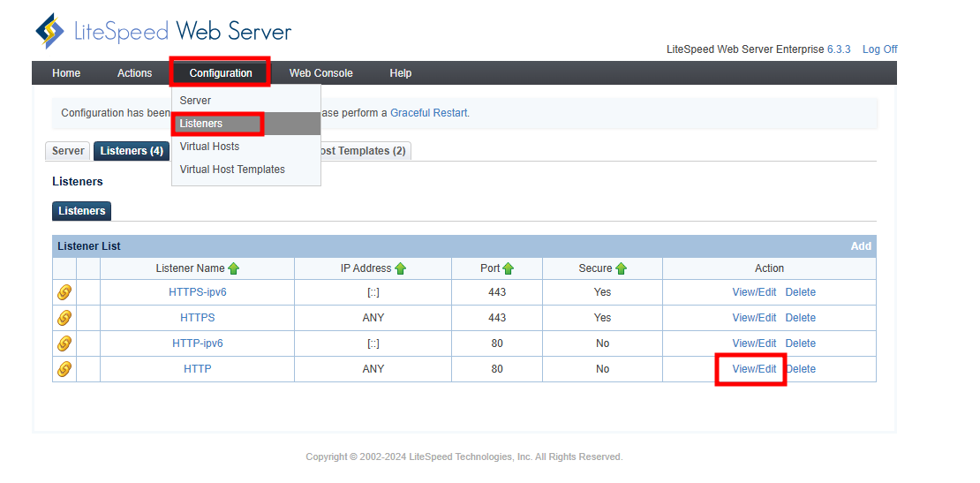Sort by Listener Name green arrow
This screenshot has height=483, width=980.
[234, 268]
